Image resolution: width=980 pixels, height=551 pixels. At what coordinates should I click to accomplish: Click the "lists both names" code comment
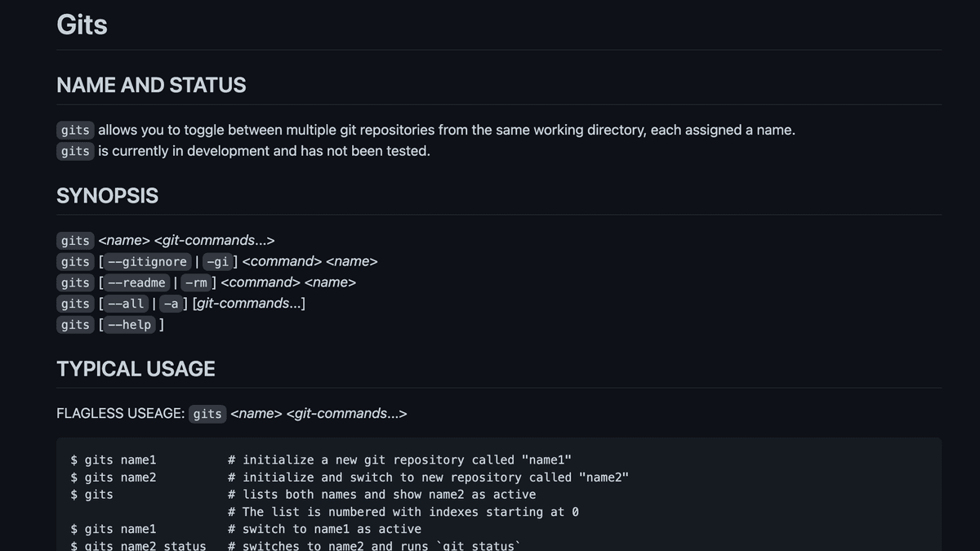(382, 495)
